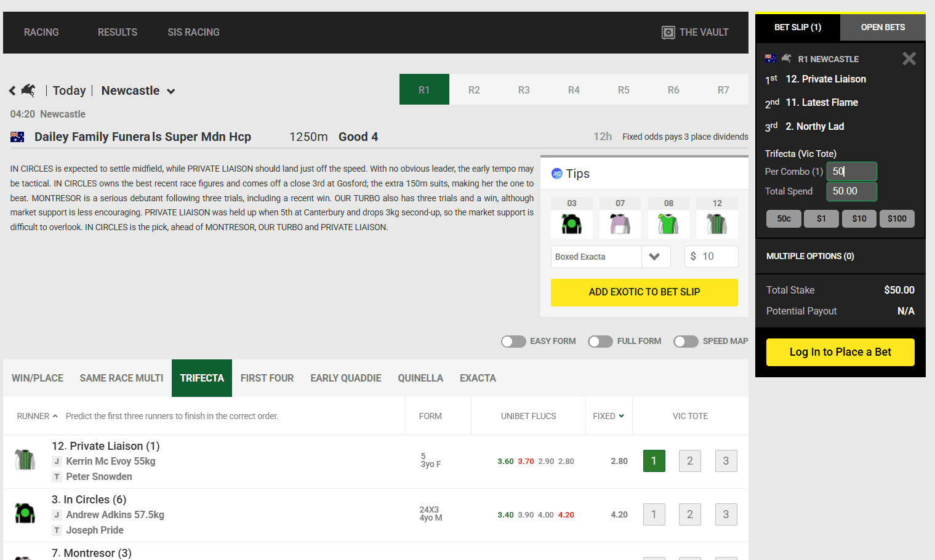The image size is (935, 560).
Task: Open Same Race Multi tab
Action: tap(121, 378)
